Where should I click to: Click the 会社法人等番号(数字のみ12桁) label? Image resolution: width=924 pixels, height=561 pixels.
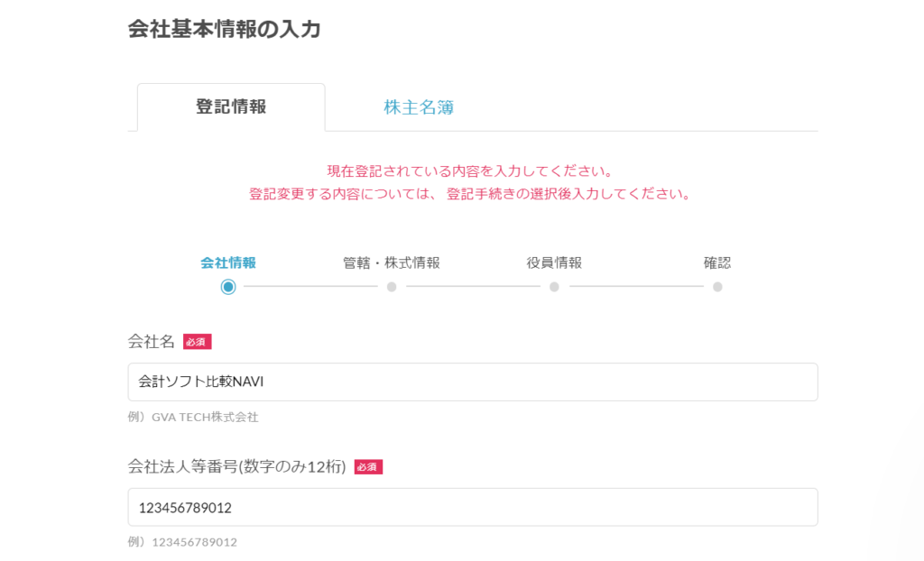237,466
